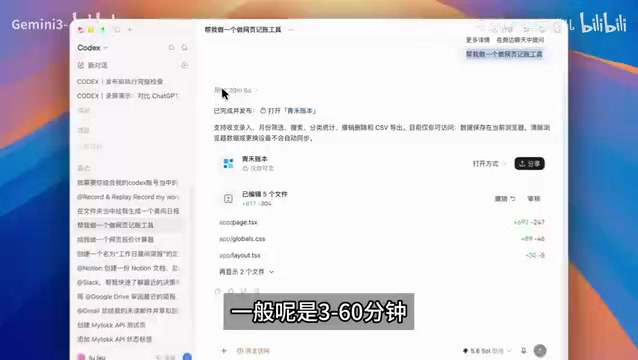This screenshot has height=360, width=638.
Task: Click the 打开「青禾账本」 link
Action: 288,111
